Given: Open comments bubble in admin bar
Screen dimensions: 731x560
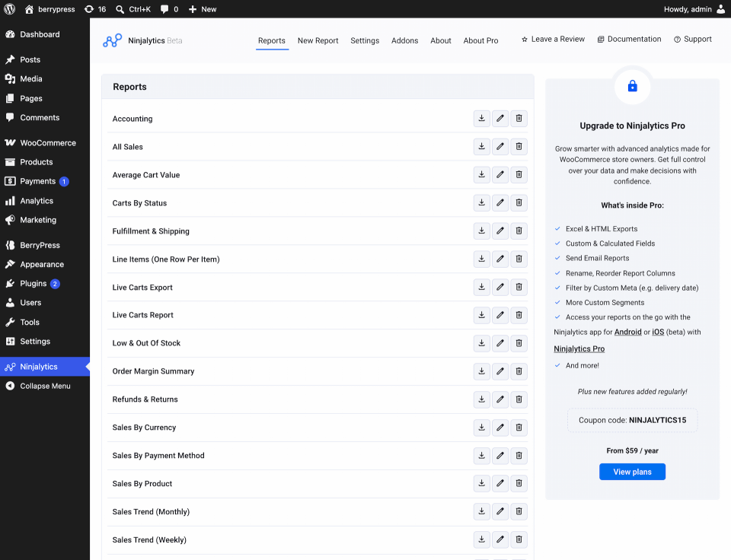Looking at the screenshot, I should (169, 9).
